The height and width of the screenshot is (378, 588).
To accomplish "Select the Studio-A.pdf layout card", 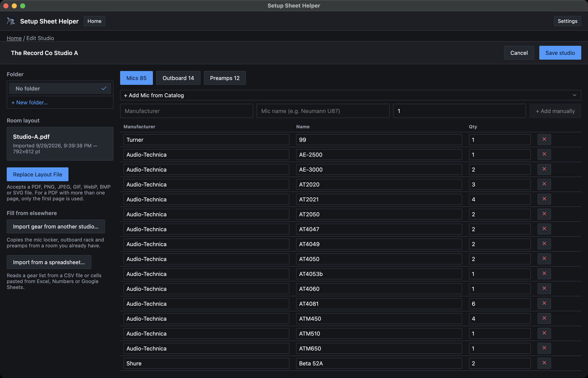I will pyautogui.click(x=60, y=144).
